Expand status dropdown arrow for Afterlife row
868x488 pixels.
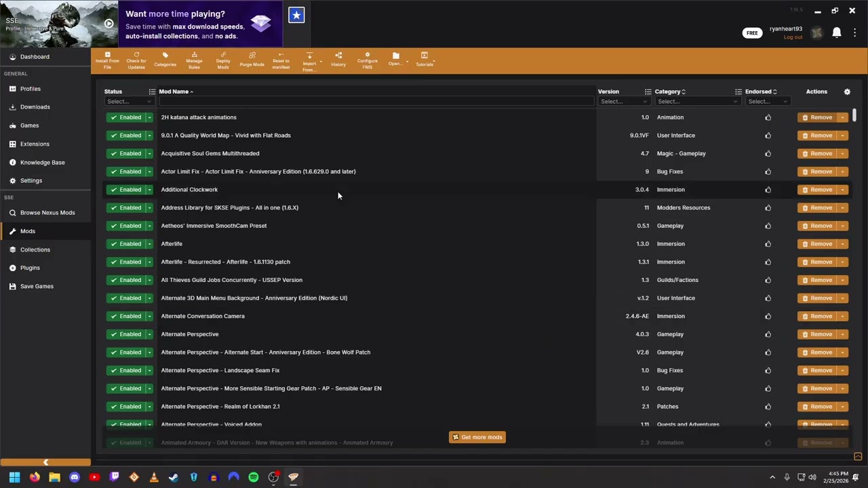coord(149,244)
